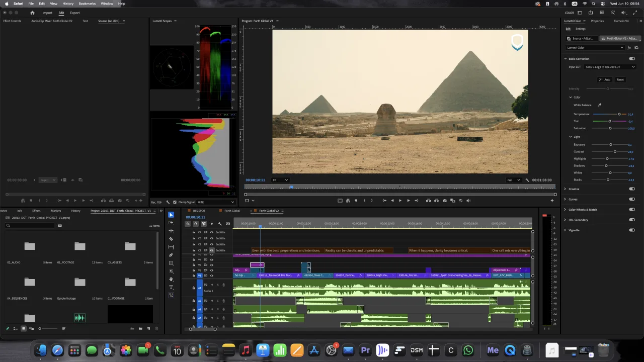Toggle V1 track output eye
This screenshot has height=362, width=644.
pyautogui.click(x=211, y=276)
